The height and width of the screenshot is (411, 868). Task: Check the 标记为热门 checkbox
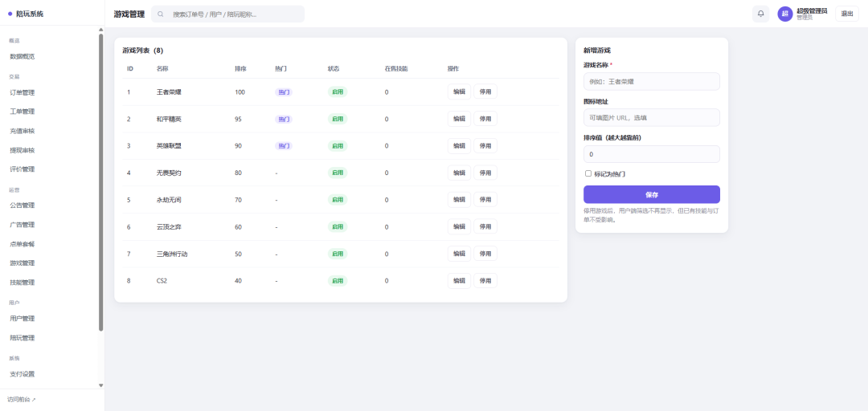coord(588,173)
